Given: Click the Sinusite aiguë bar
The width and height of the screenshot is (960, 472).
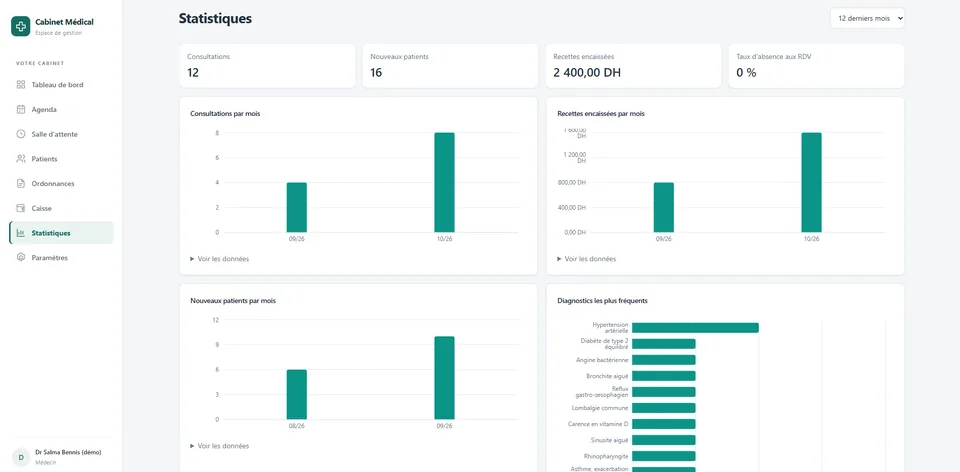Looking at the screenshot, I should point(664,440).
